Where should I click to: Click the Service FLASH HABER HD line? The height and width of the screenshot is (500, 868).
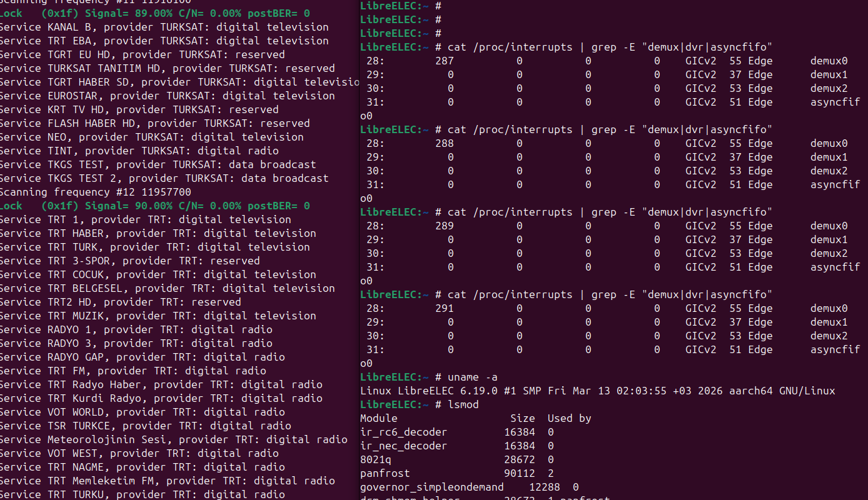[x=154, y=123]
